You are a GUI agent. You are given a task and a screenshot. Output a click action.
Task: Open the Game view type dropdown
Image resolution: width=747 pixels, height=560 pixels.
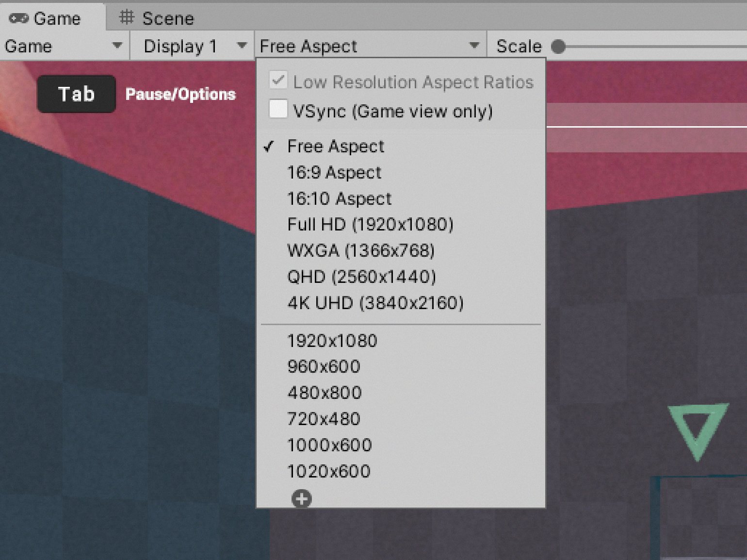click(63, 46)
